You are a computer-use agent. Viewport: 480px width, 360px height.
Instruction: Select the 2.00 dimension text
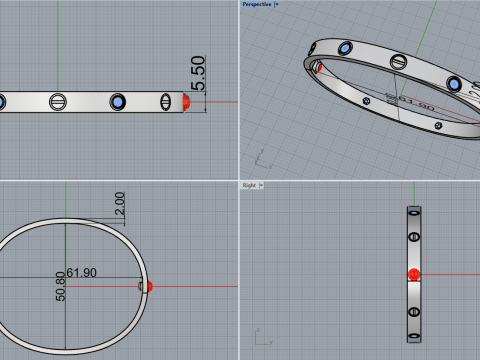click(120, 203)
